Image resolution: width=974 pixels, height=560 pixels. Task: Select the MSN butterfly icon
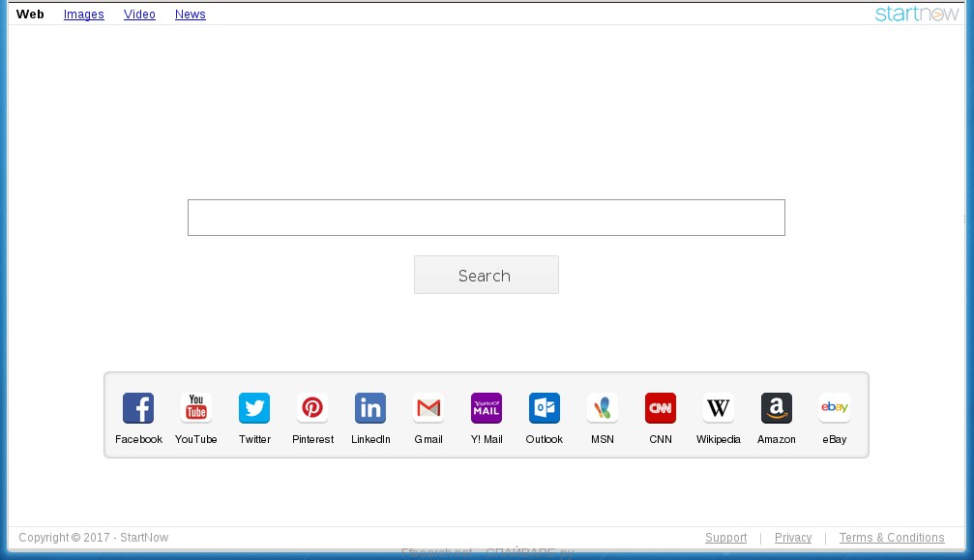pyautogui.click(x=603, y=408)
